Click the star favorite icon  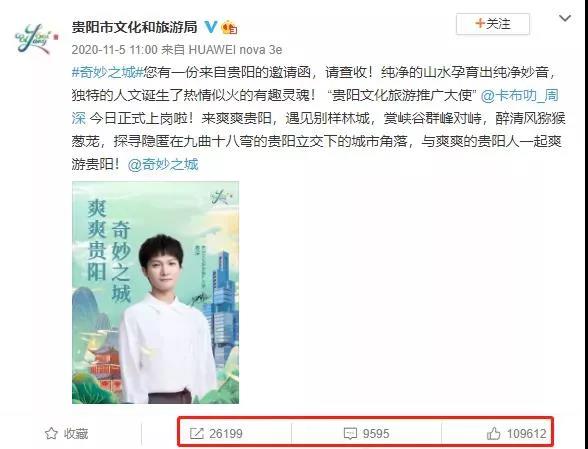[51, 433]
